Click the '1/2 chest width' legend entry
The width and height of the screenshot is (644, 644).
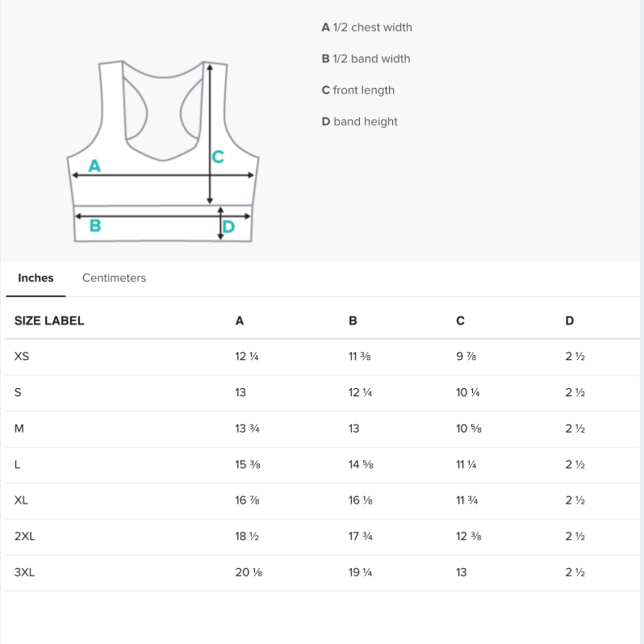(x=366, y=27)
